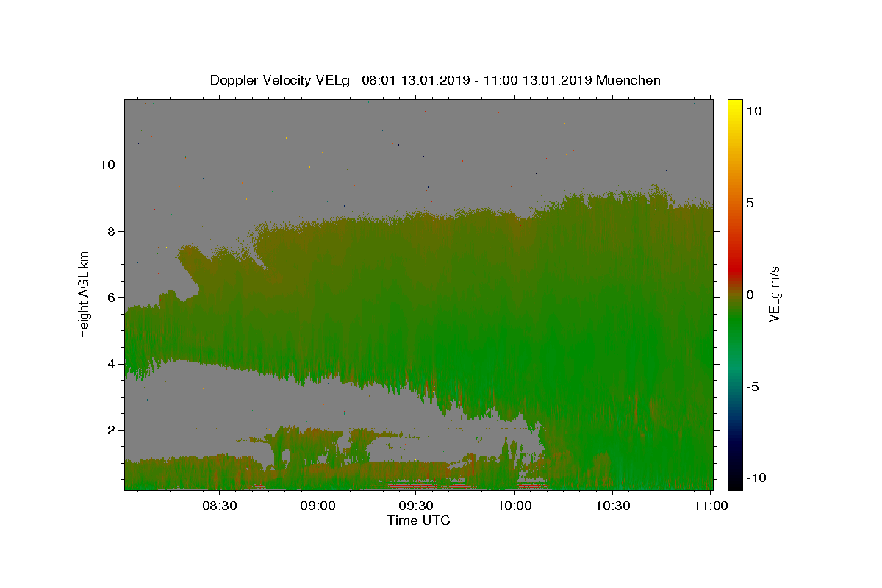The height and width of the screenshot is (588, 882).
Task: Click the '08:30' time tick label
Action: (x=220, y=506)
